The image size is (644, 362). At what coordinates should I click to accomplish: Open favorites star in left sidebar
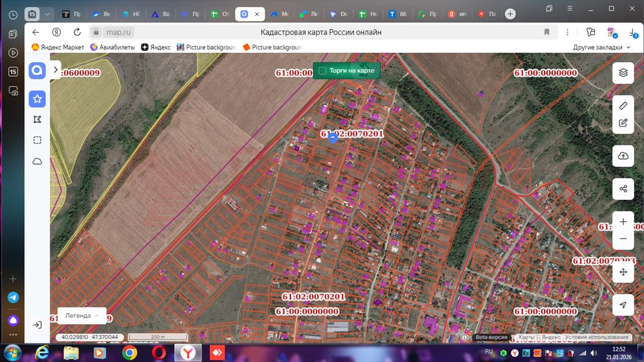point(37,99)
